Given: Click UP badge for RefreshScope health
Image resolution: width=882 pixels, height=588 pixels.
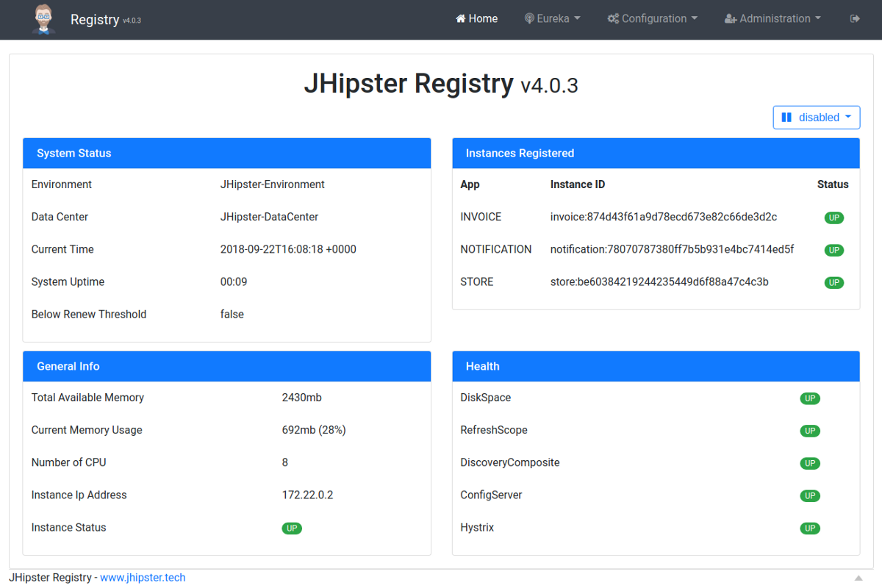Looking at the screenshot, I should click(810, 431).
